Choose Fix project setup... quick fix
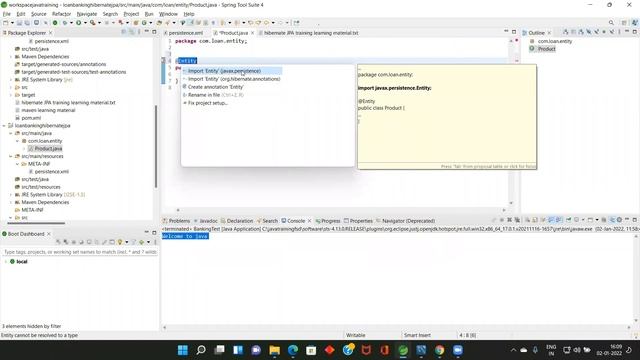Screen dimensions: 640x360 click(x=207, y=103)
